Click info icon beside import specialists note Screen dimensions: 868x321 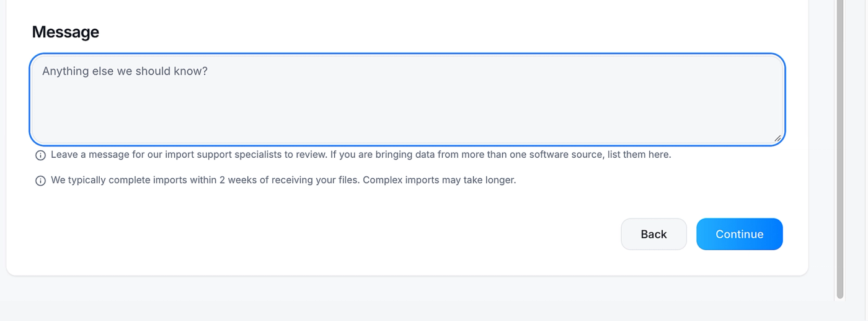(40, 155)
